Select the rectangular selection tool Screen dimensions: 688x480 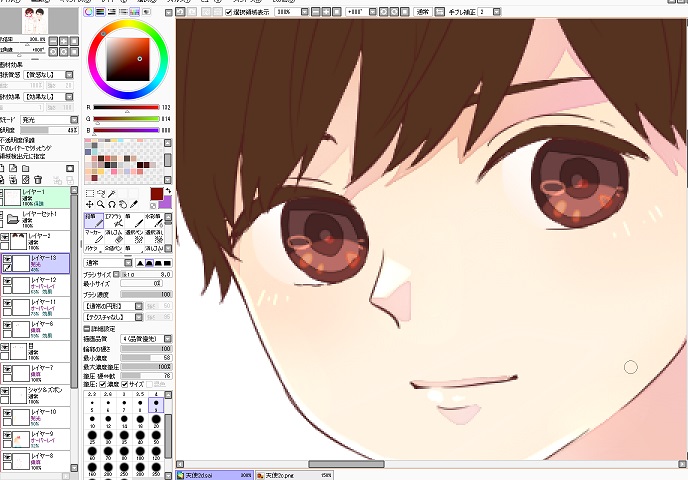90,193
